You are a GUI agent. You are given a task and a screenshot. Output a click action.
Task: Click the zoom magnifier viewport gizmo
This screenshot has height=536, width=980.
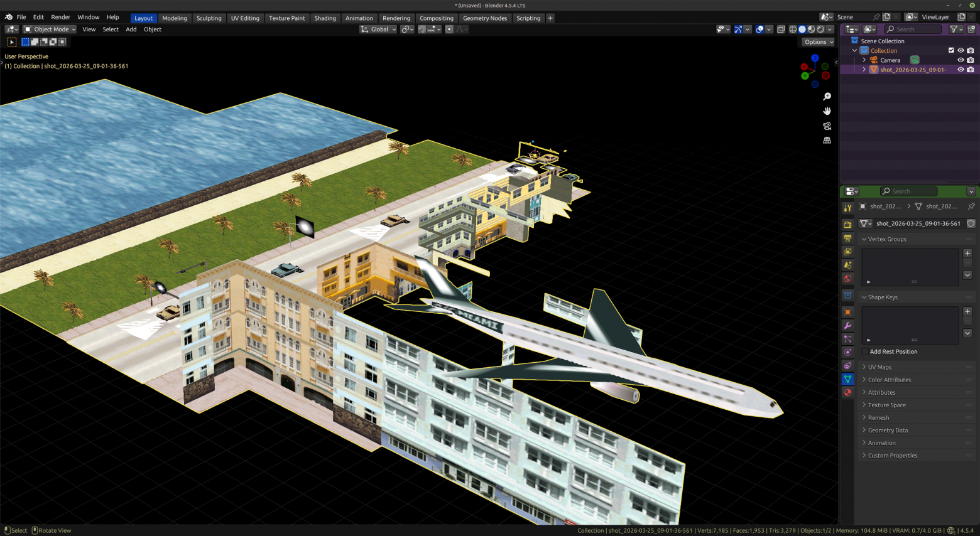click(x=827, y=97)
